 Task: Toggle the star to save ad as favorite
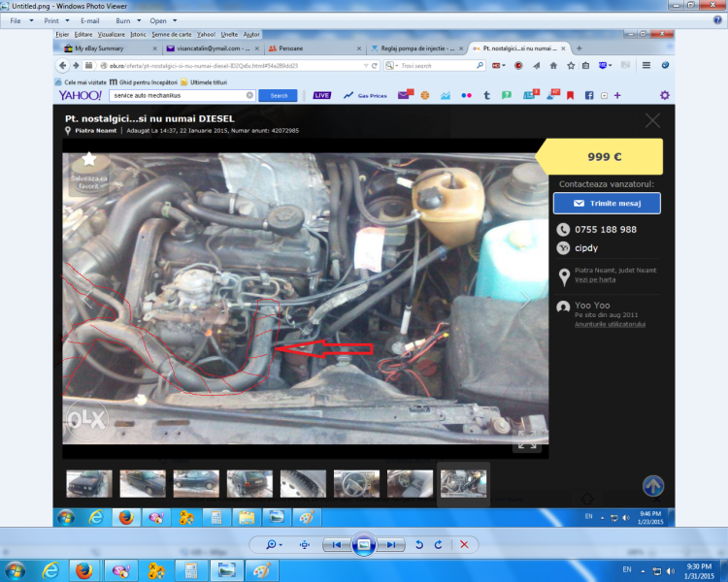coord(89,158)
